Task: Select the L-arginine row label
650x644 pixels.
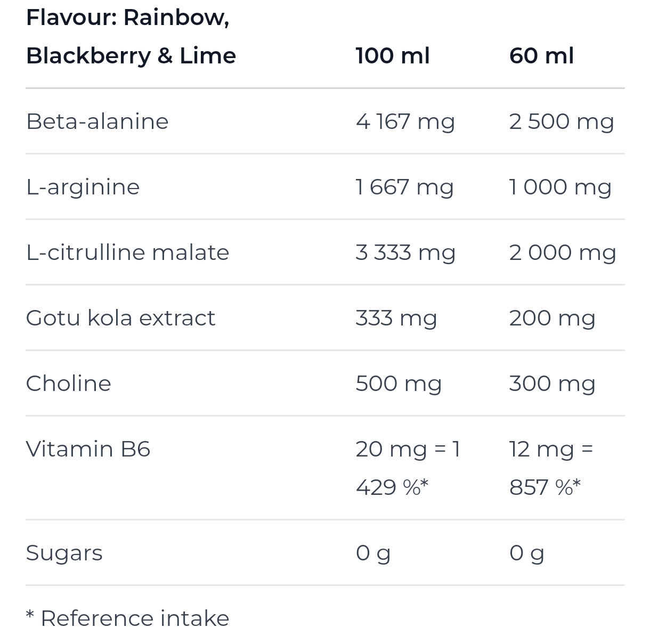Action: tap(83, 187)
